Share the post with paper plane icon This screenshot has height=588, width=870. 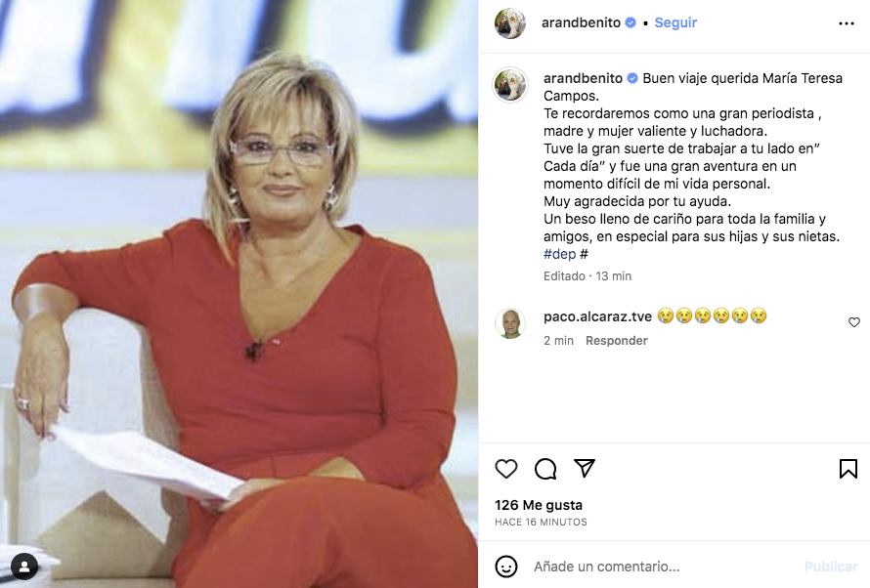coord(585,468)
